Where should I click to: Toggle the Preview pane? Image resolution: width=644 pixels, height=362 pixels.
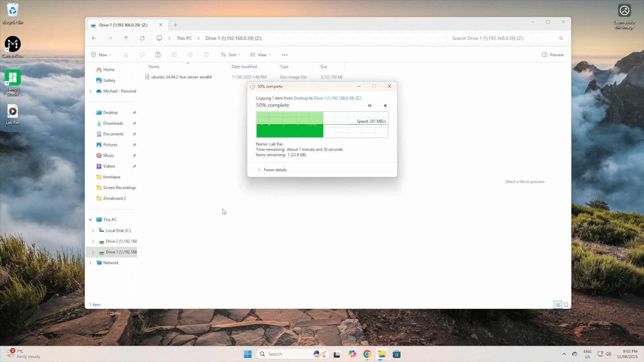553,55
